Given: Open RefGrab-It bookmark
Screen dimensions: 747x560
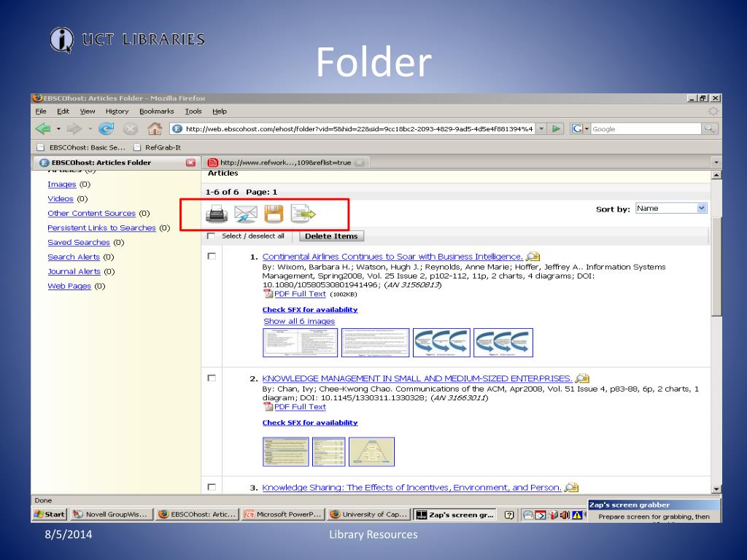Looking at the screenshot, I should pyautogui.click(x=158, y=147).
